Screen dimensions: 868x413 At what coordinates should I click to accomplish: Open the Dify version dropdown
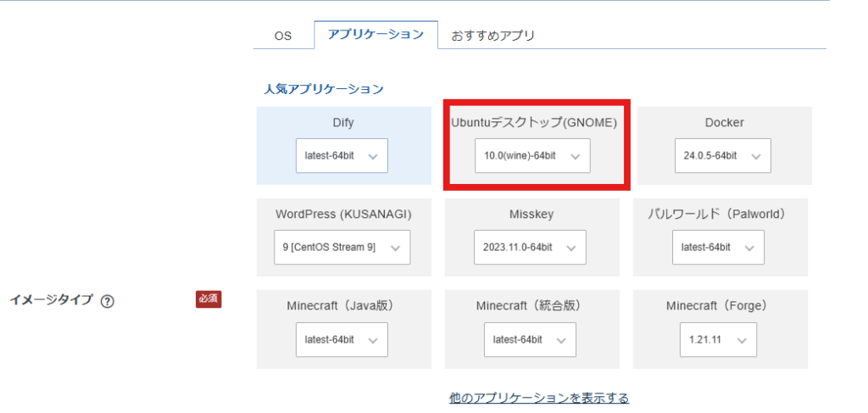[342, 156]
